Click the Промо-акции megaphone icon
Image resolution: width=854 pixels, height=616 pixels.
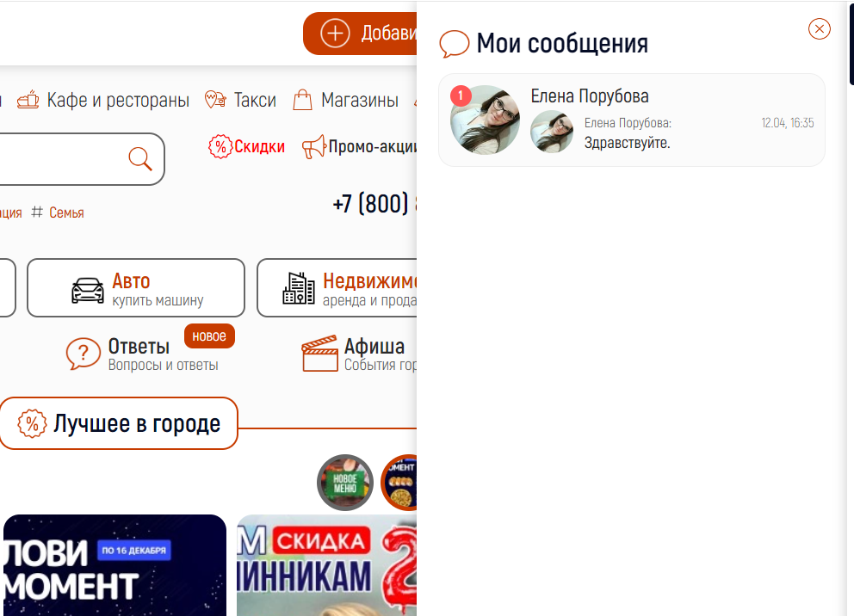[x=313, y=146]
